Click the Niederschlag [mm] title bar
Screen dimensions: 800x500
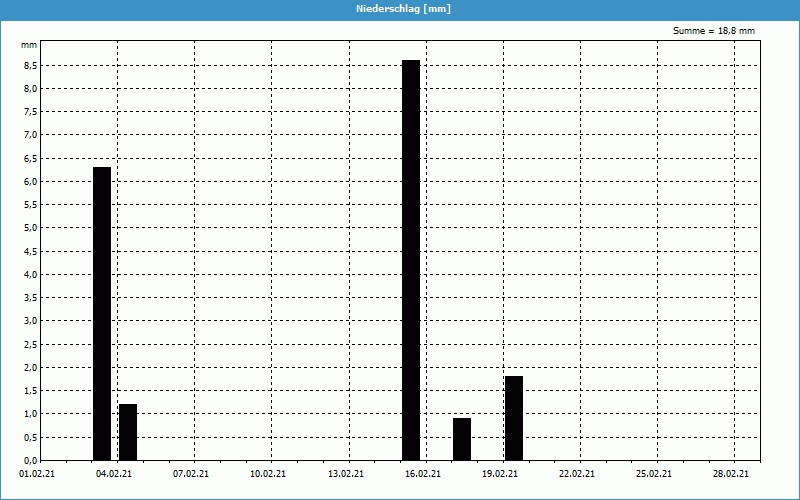400,9
